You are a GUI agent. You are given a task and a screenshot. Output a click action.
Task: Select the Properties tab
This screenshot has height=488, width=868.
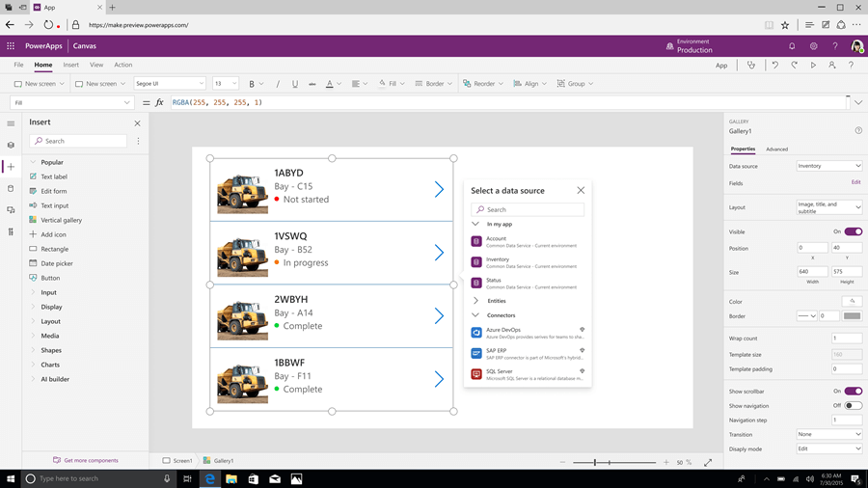coord(743,149)
